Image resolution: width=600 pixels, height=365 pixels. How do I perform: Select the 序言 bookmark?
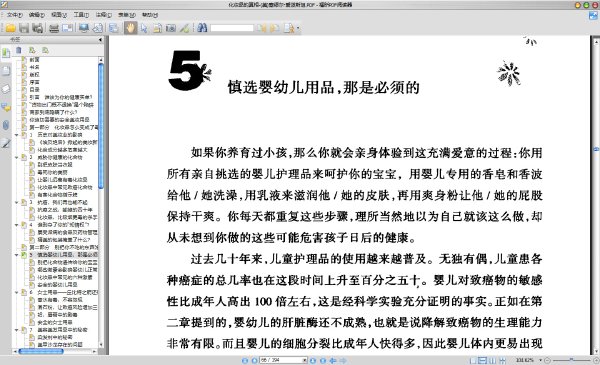point(34,82)
